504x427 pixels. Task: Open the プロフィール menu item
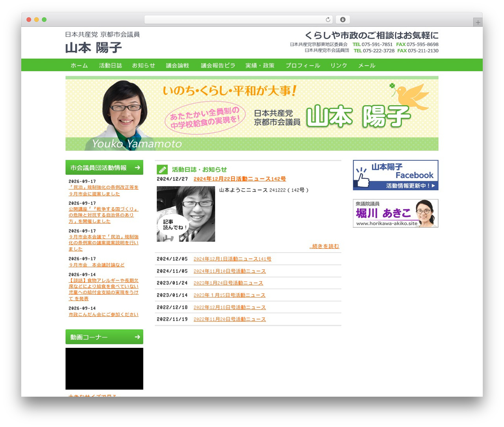tap(303, 65)
